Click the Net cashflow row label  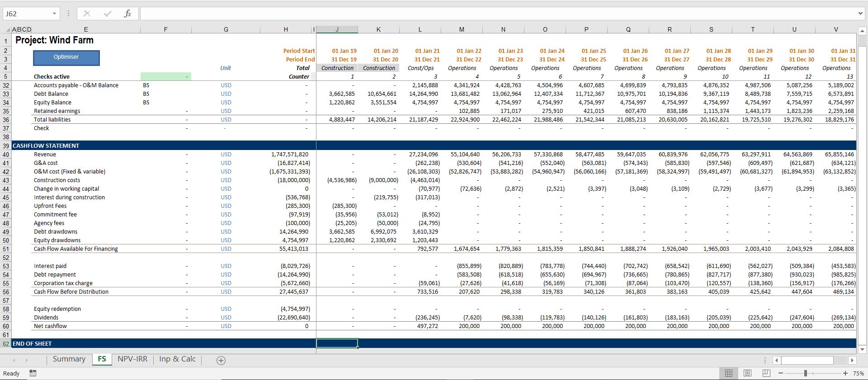pos(50,326)
